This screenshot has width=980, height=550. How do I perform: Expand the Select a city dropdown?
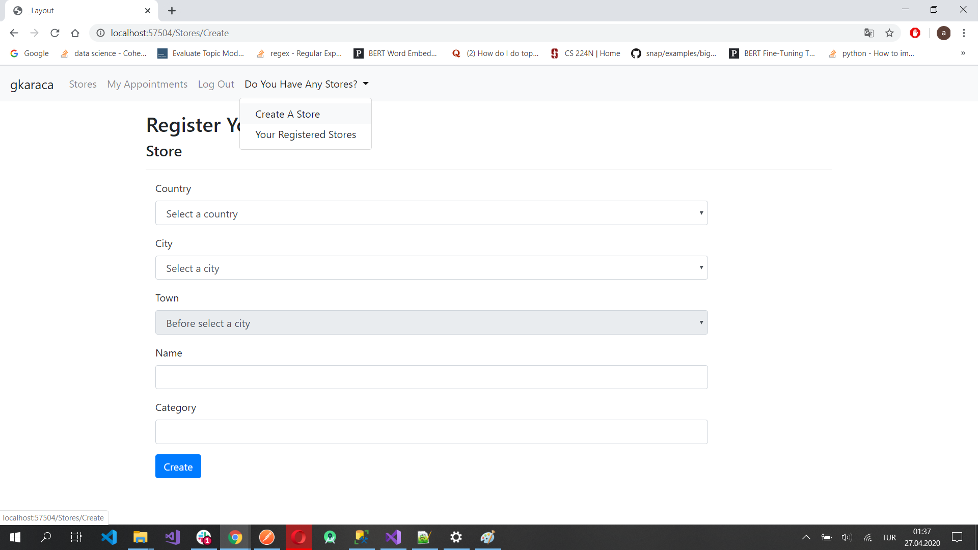[x=431, y=268]
